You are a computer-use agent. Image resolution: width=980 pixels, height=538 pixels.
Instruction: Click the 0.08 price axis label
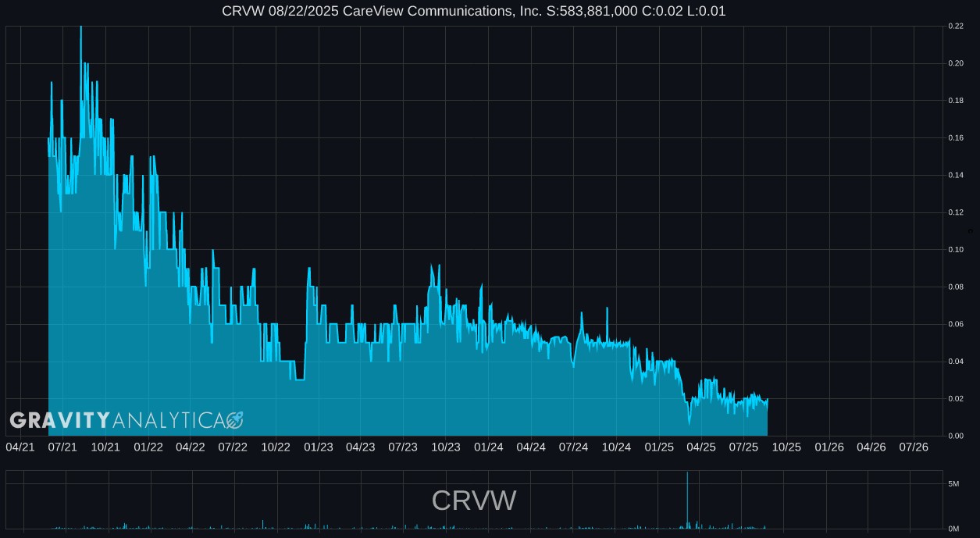[956, 287]
